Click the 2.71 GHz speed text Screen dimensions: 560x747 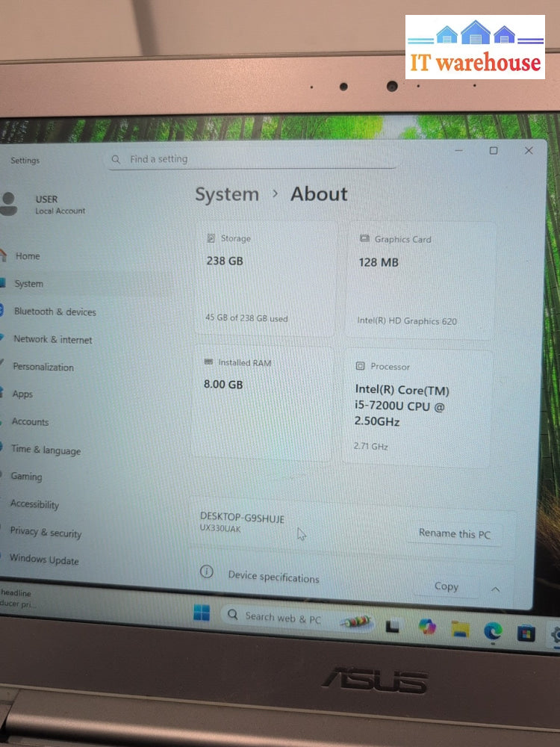[x=370, y=446]
